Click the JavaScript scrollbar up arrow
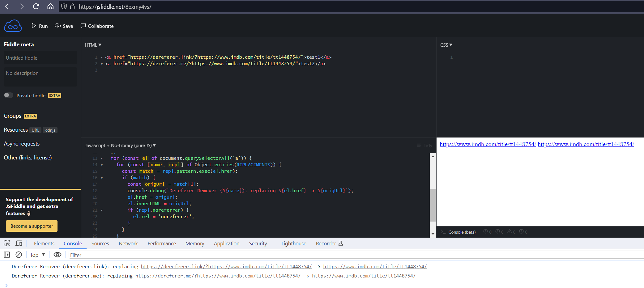 click(433, 156)
